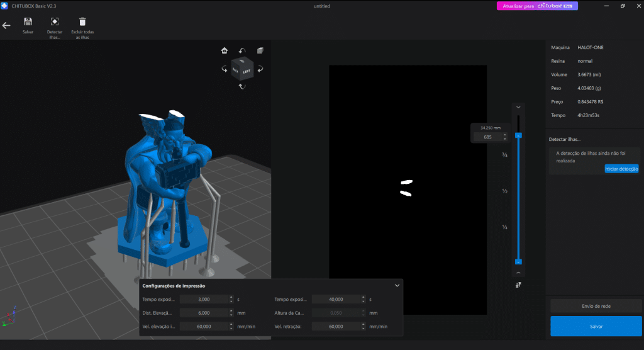The width and height of the screenshot is (644, 350).
Task: Edit the layer number field 685
Action: (487, 137)
